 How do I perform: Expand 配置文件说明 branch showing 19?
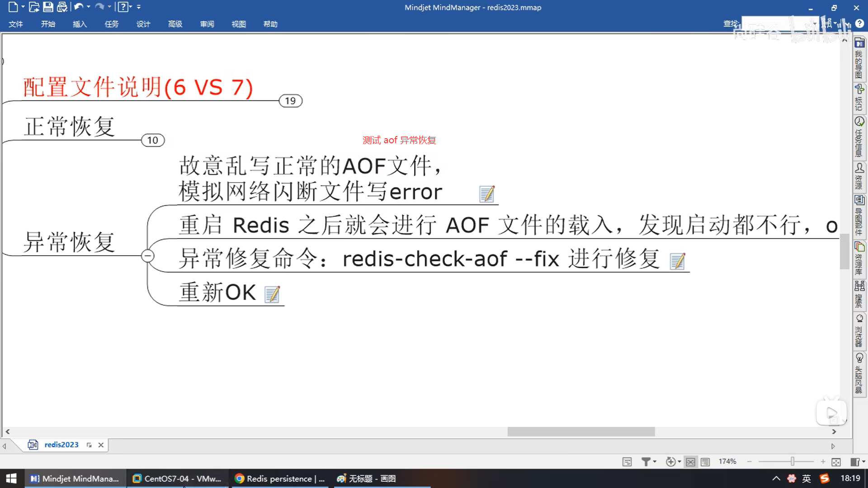[x=290, y=101]
